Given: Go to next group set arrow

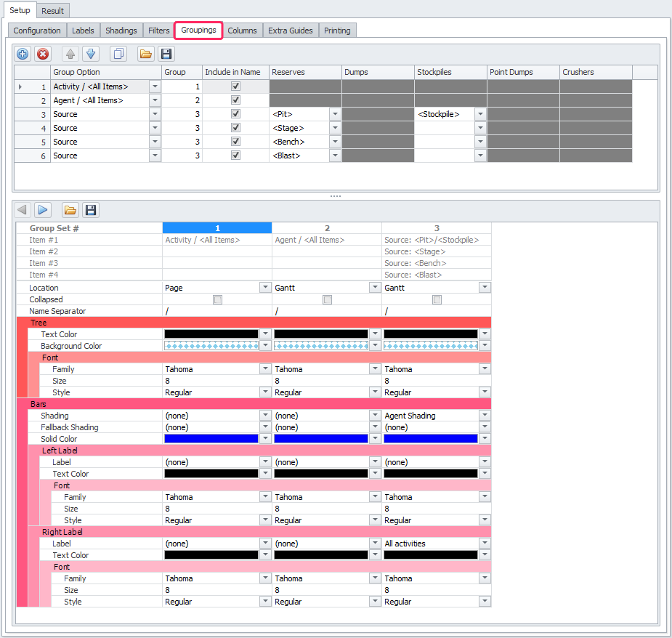Looking at the screenshot, I should [x=43, y=210].
